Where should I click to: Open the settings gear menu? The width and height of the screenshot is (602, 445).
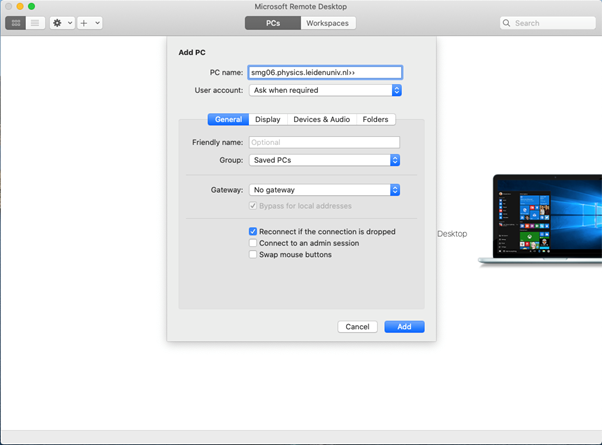[x=58, y=22]
